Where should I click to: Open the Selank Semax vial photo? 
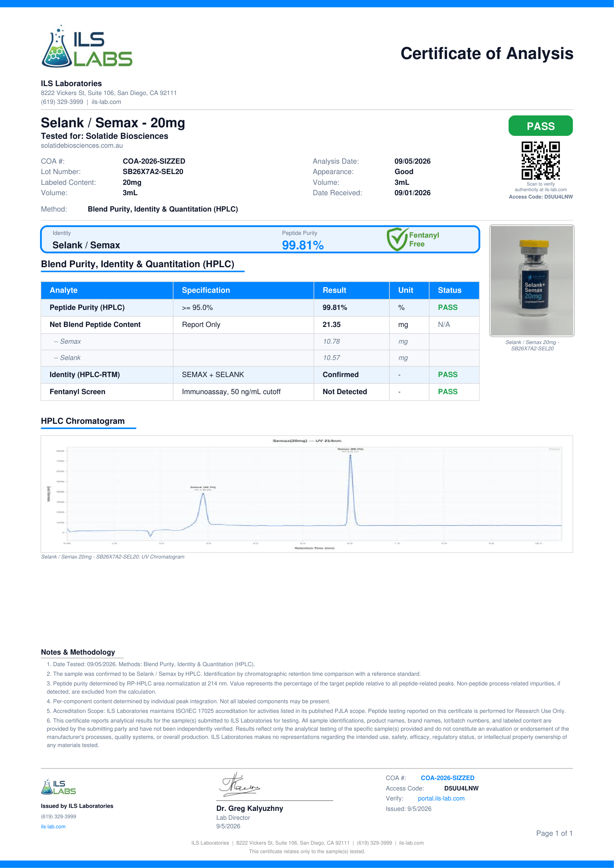tap(532, 281)
